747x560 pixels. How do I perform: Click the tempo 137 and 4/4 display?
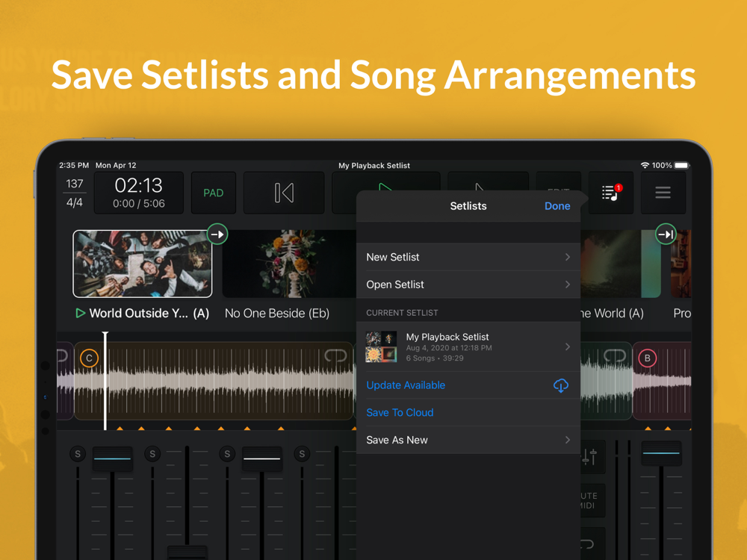tap(74, 193)
